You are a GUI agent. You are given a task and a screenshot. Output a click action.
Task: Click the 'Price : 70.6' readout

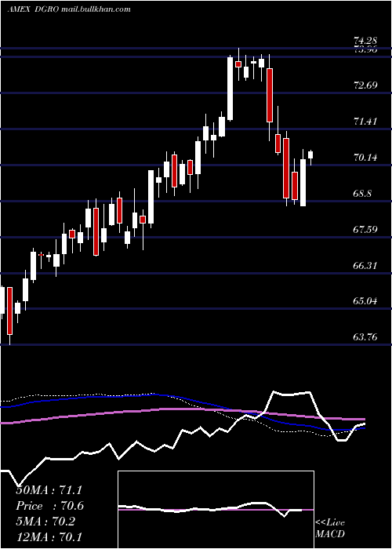50,506
